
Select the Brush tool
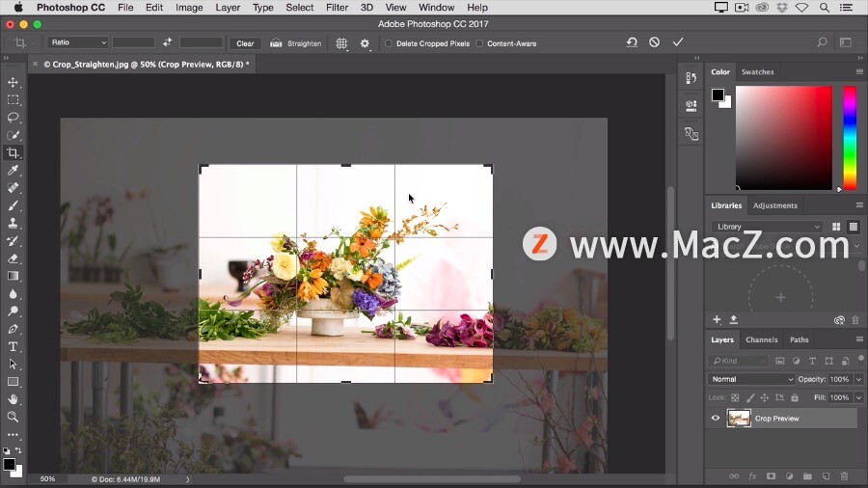13,205
